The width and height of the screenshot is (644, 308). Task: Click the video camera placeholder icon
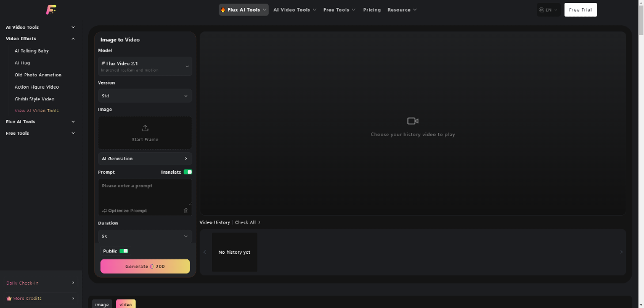413,121
